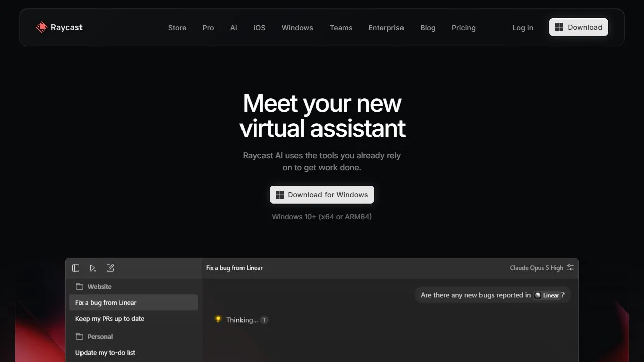
Task: Click the Linear mention chip
Action: point(547,295)
